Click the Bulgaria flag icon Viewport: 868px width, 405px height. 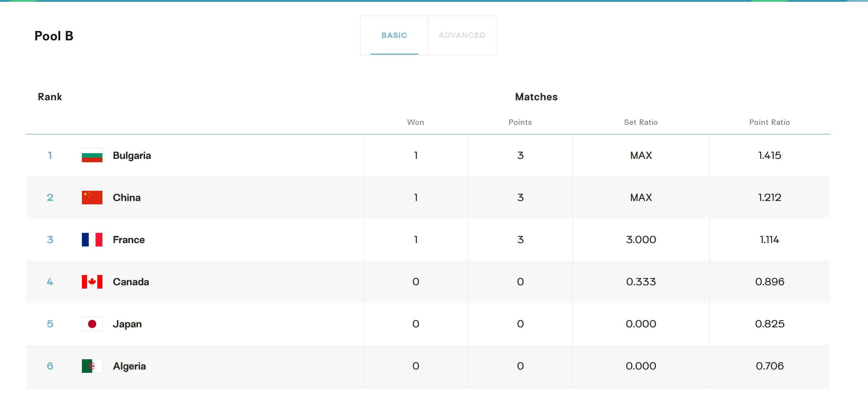click(x=92, y=156)
